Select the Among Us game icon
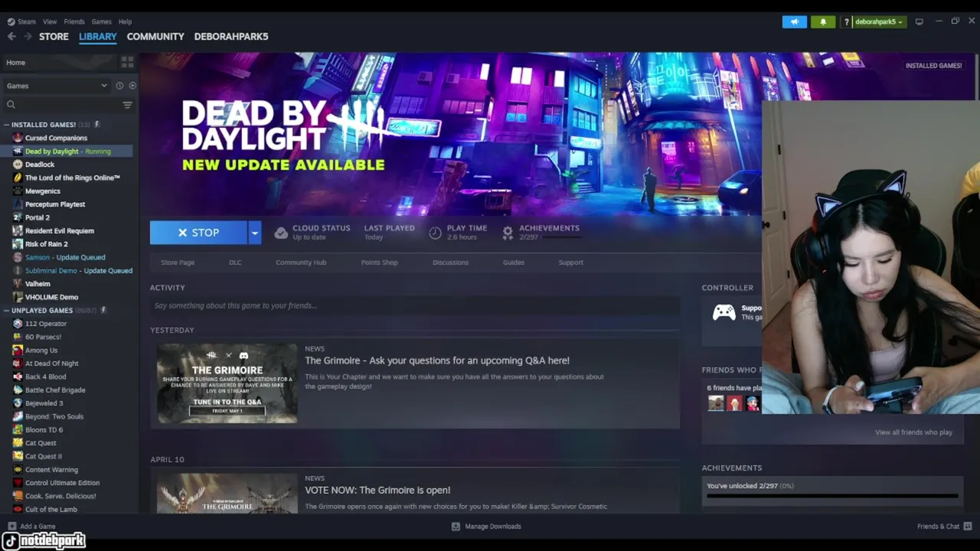 pyautogui.click(x=18, y=350)
